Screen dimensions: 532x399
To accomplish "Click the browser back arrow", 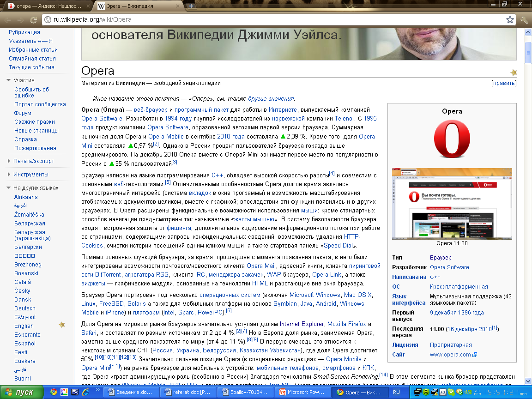I will 8,20.
